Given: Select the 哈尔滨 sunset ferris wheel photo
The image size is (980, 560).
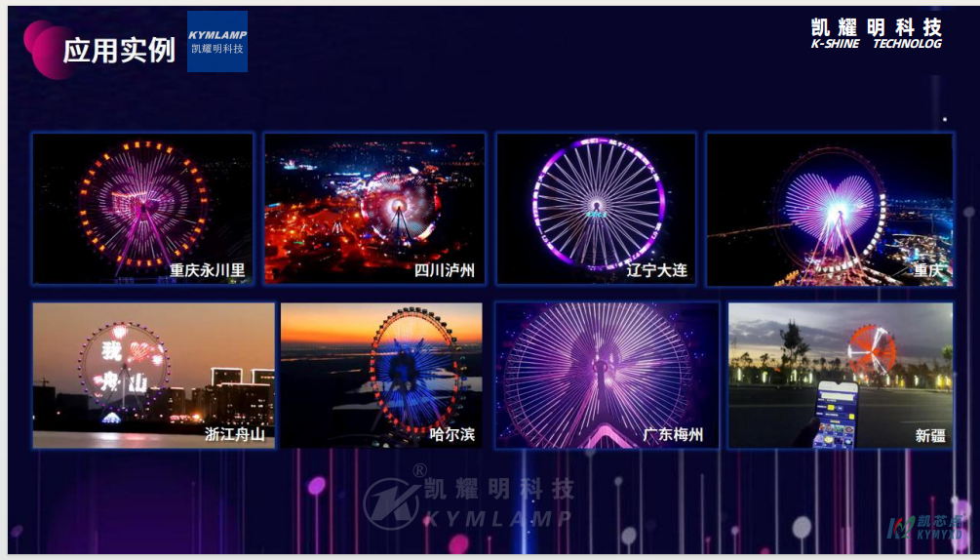Looking at the screenshot, I should click(381, 375).
